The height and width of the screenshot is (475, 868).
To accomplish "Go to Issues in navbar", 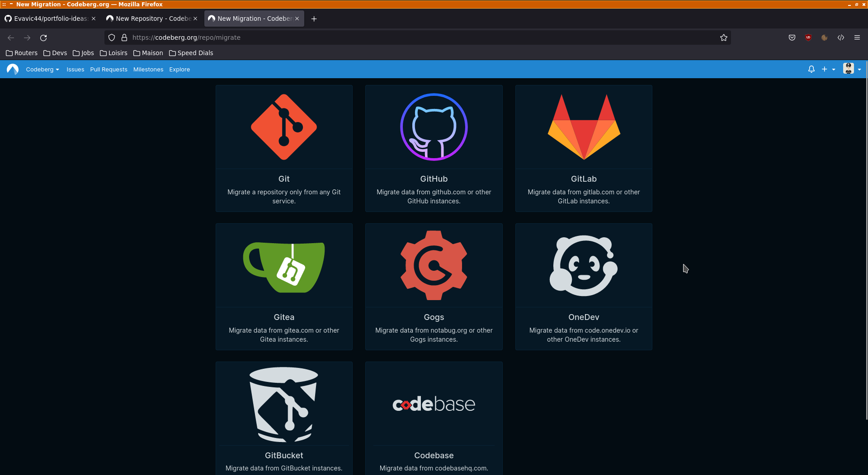I will tap(75, 69).
